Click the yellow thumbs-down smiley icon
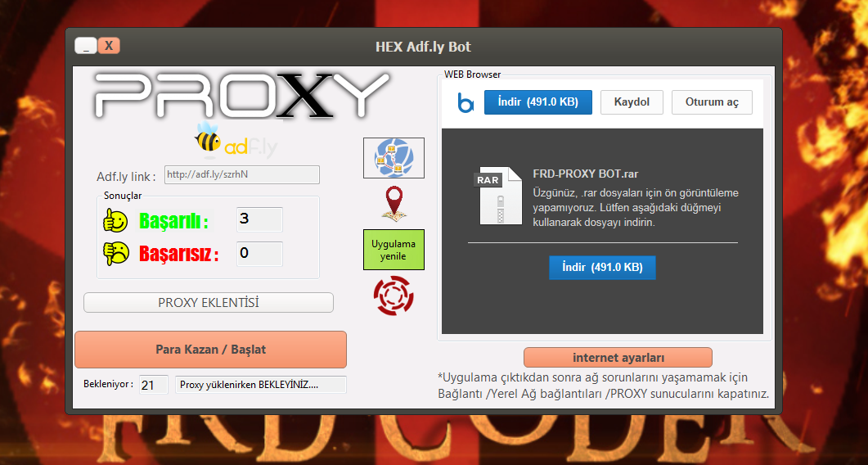The width and height of the screenshot is (868, 465). [115, 253]
